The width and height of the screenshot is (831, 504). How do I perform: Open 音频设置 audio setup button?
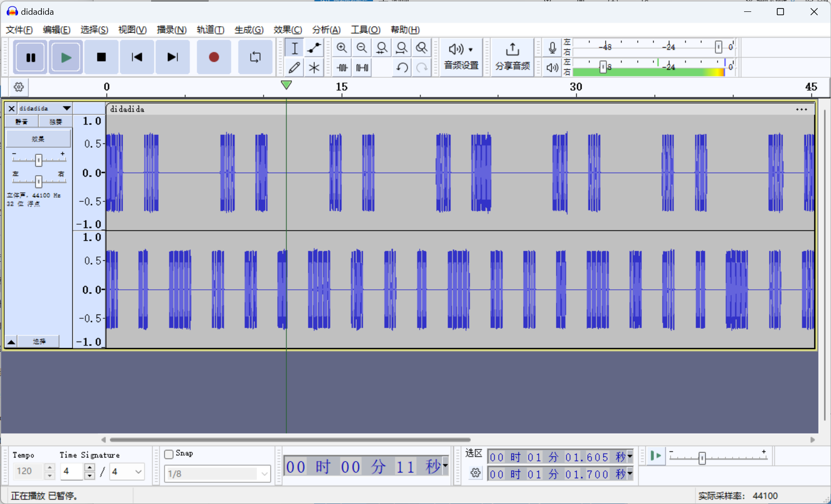tap(461, 57)
